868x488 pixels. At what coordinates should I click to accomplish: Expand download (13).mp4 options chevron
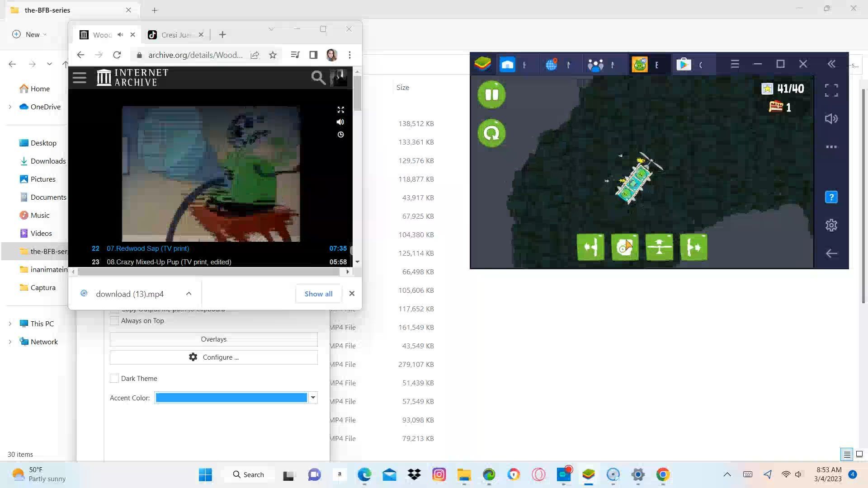click(x=189, y=294)
